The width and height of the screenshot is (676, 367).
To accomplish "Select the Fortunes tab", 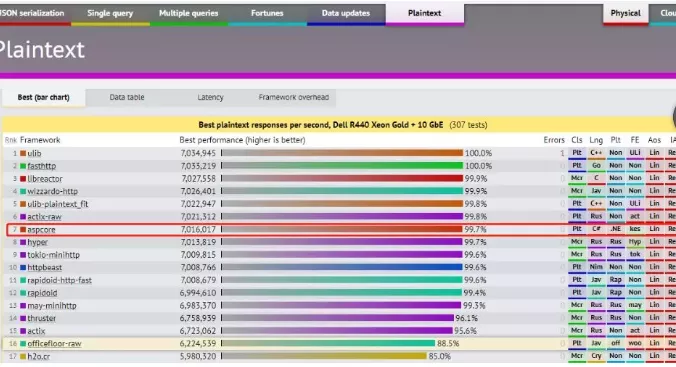I will (x=267, y=13).
